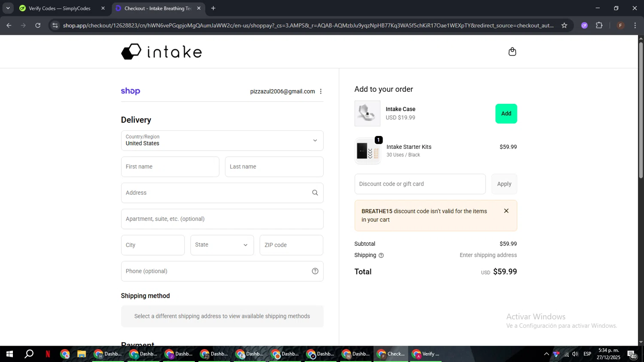Viewport: 644px width, 362px height.
Task: Click the Address input field
Action: pos(222,193)
